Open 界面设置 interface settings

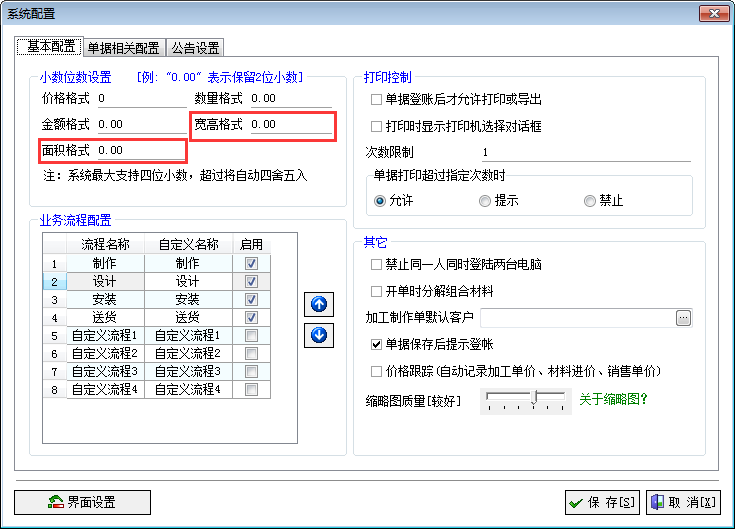point(83,502)
